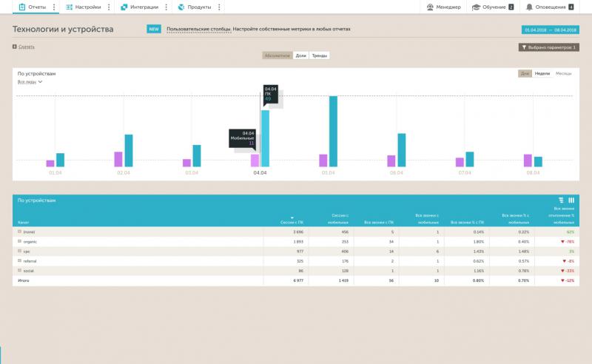Open table column settings icon
This screenshot has width=592, height=364.
pyautogui.click(x=571, y=200)
